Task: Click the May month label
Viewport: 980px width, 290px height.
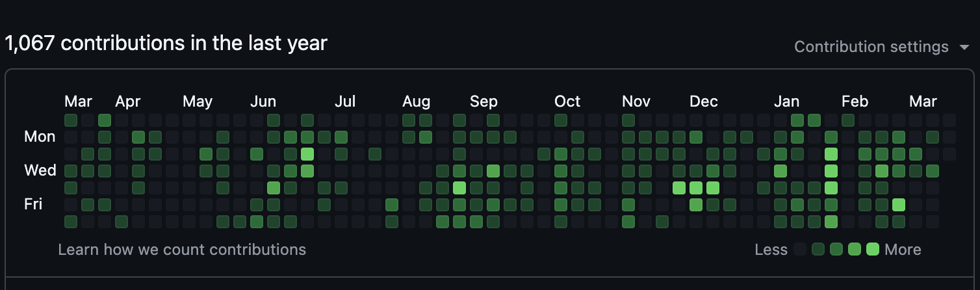Action: click(198, 101)
